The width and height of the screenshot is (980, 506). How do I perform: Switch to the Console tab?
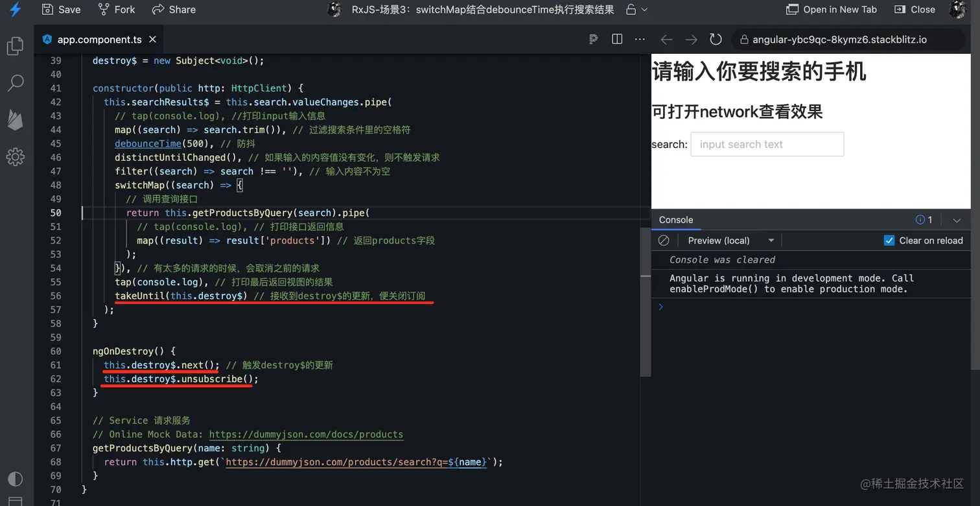pyautogui.click(x=676, y=220)
